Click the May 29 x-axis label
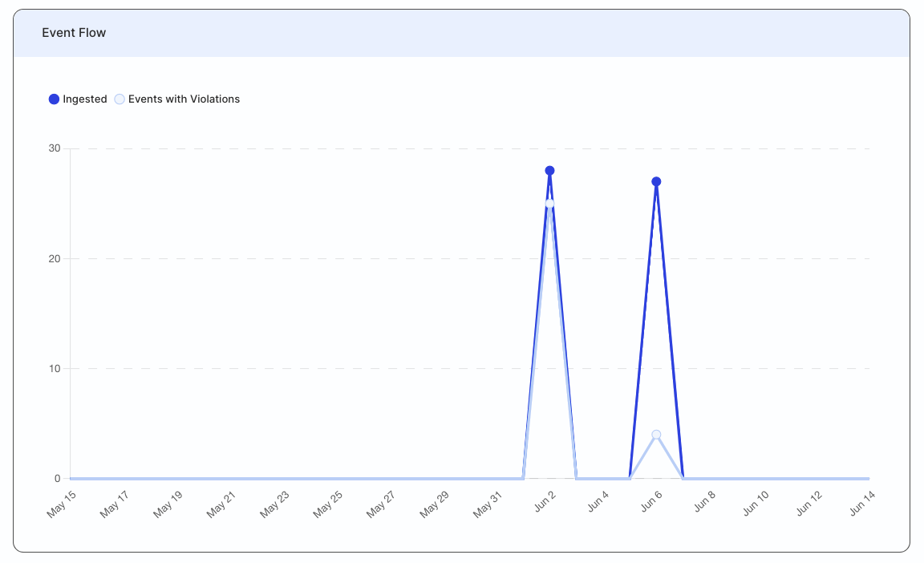924x563 pixels. (x=434, y=504)
